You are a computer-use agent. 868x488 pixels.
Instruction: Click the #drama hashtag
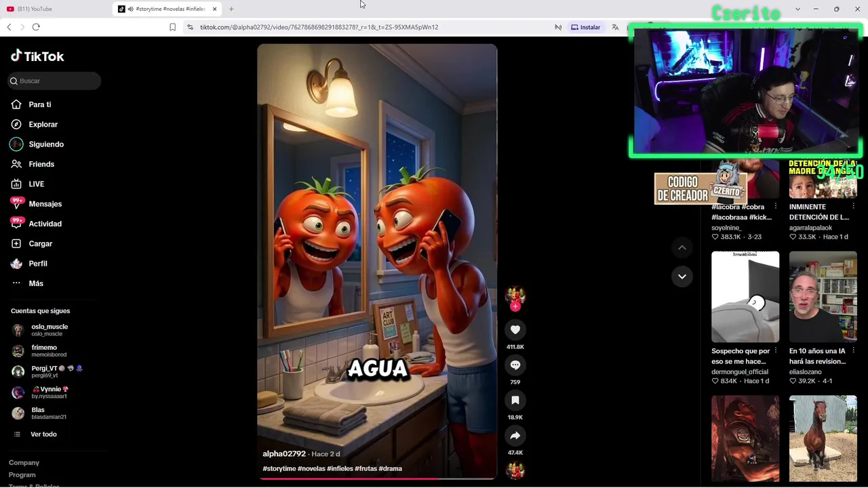pos(391,468)
